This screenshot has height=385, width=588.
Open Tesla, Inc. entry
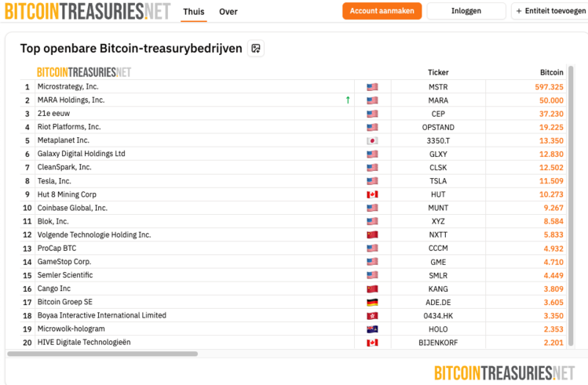tap(54, 181)
